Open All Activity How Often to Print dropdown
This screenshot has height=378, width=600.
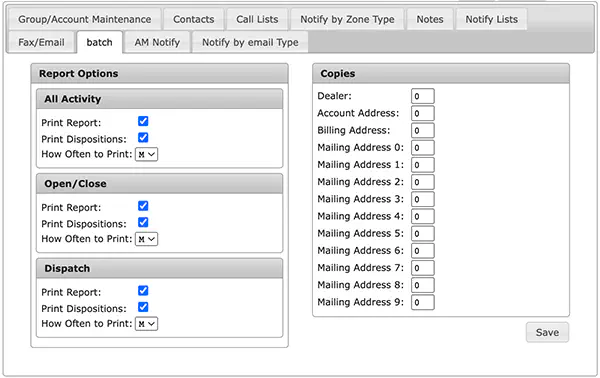(147, 154)
